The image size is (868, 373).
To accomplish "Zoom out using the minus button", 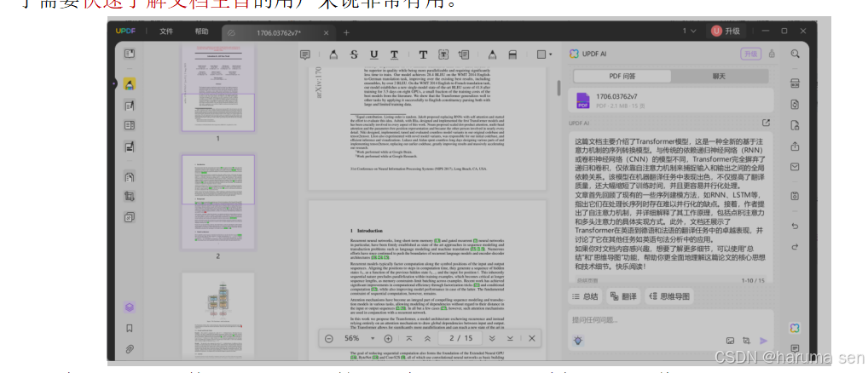I will (329, 338).
